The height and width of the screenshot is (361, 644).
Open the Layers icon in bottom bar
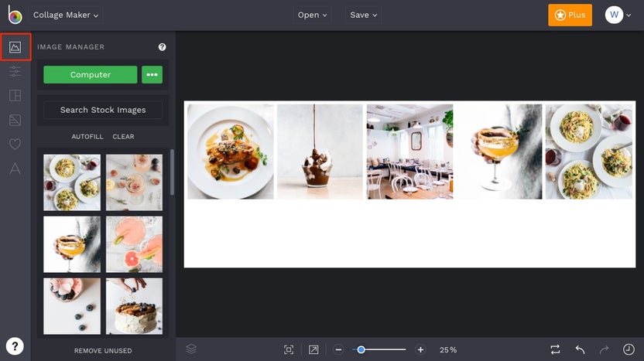[191, 349]
